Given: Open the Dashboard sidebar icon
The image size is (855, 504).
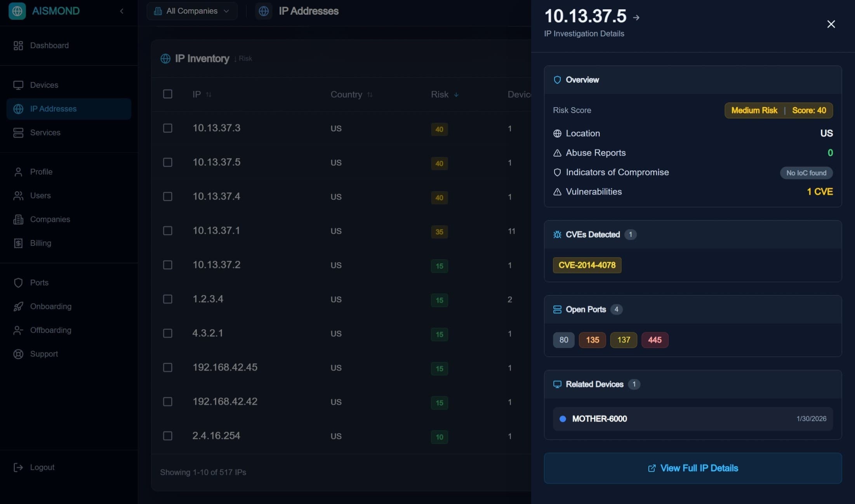Looking at the screenshot, I should coord(18,45).
